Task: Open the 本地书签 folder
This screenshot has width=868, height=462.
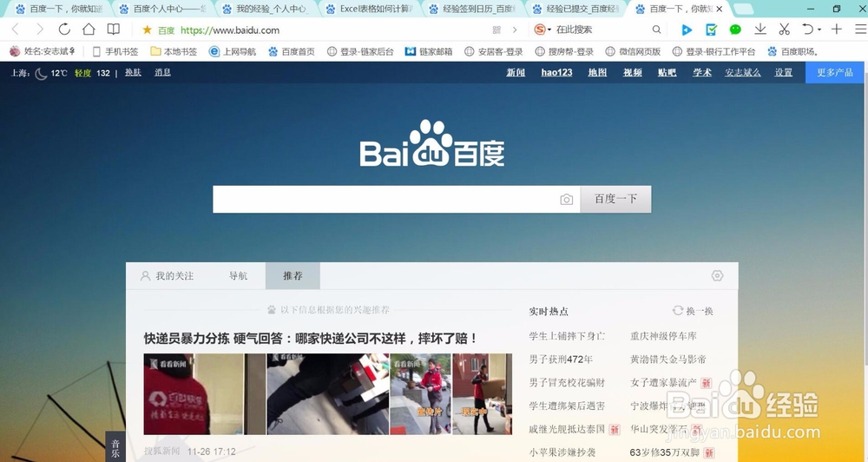Action: coord(174,51)
